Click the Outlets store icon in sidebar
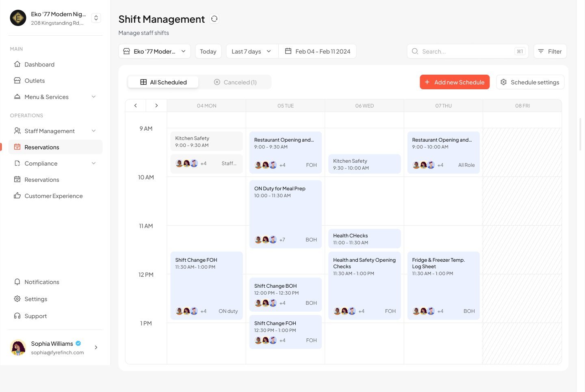Viewport: 585px width, 392px height. [x=17, y=80]
